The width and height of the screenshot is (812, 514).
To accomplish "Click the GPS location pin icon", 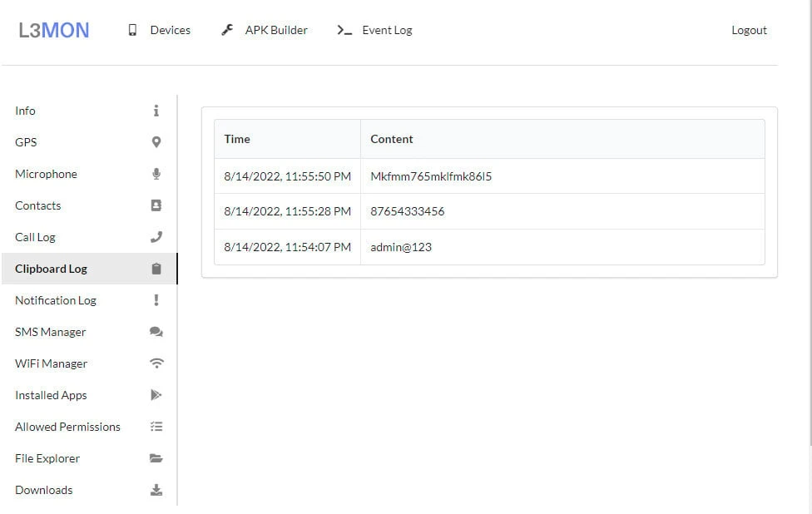I will point(156,142).
